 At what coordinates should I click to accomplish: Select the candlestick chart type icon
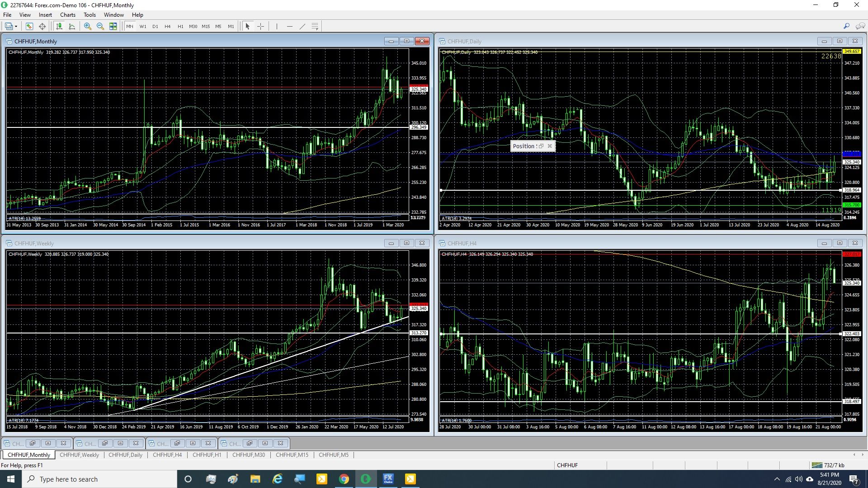(x=59, y=26)
